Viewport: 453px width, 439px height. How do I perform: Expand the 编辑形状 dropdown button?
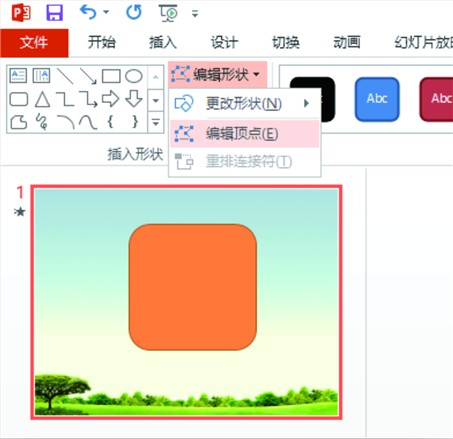pyautogui.click(x=217, y=74)
